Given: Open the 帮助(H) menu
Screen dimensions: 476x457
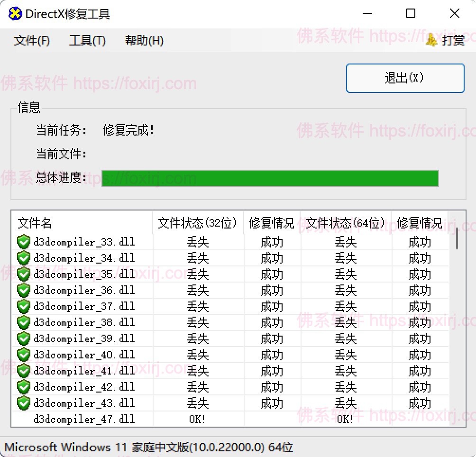Looking at the screenshot, I should (144, 41).
